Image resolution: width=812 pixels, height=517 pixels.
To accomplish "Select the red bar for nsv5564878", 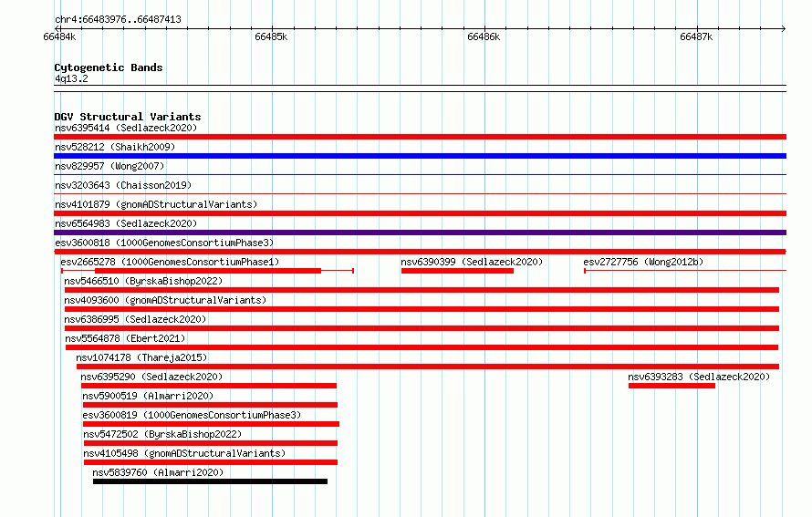I will (422, 347).
